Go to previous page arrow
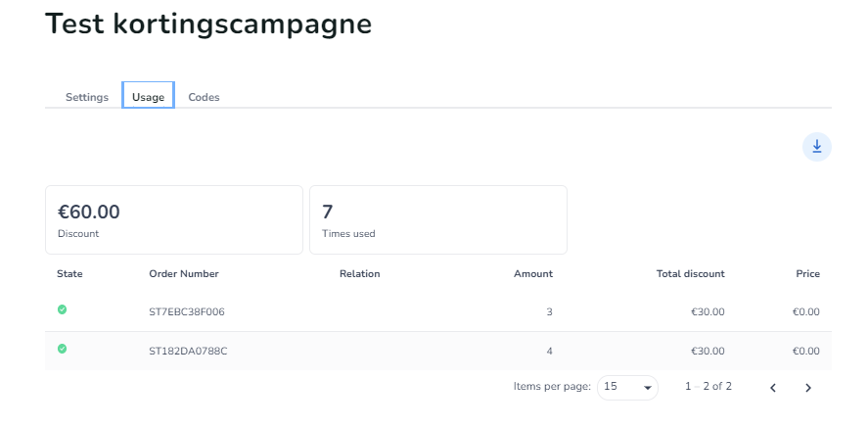 point(773,388)
